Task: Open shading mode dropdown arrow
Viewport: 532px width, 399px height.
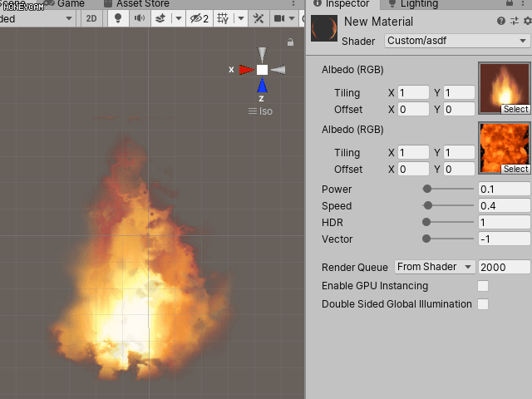Action: (69, 18)
